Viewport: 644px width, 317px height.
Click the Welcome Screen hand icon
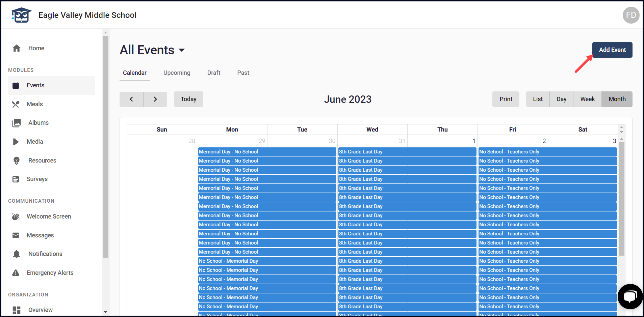[16, 217]
